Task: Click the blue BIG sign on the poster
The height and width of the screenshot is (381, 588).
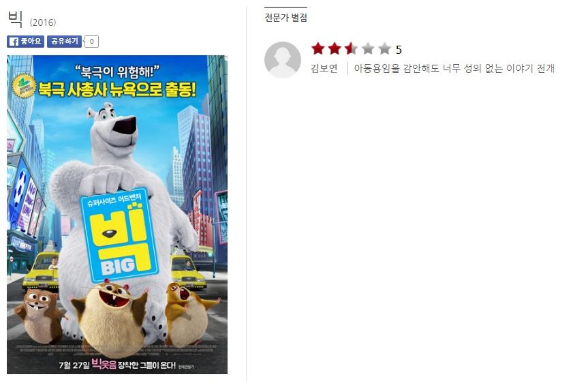Action: click(x=120, y=234)
